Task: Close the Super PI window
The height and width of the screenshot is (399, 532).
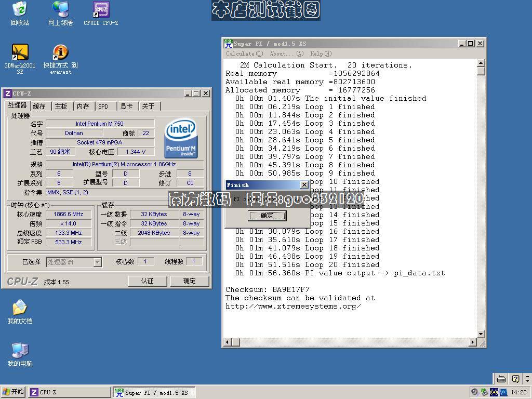Action: tap(480, 44)
